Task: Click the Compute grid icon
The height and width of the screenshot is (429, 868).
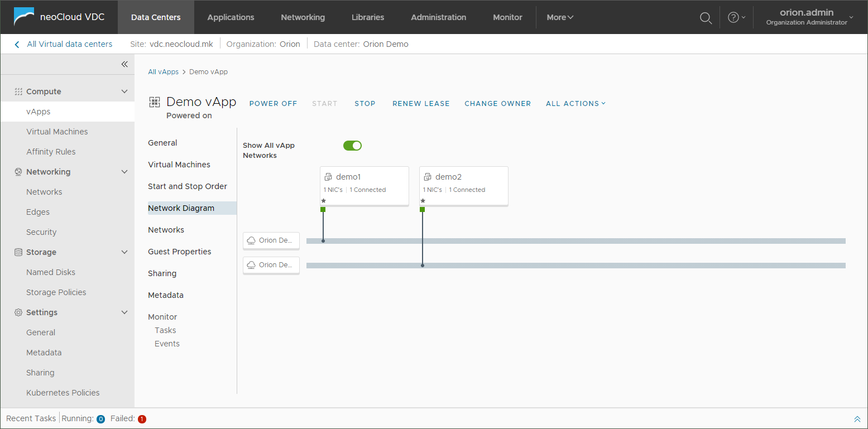Action: [18, 91]
